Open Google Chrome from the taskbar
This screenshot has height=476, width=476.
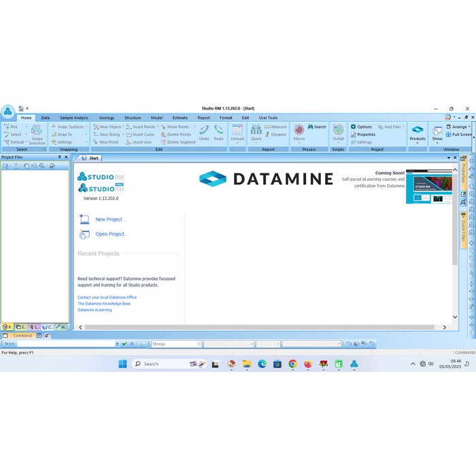tap(292, 364)
